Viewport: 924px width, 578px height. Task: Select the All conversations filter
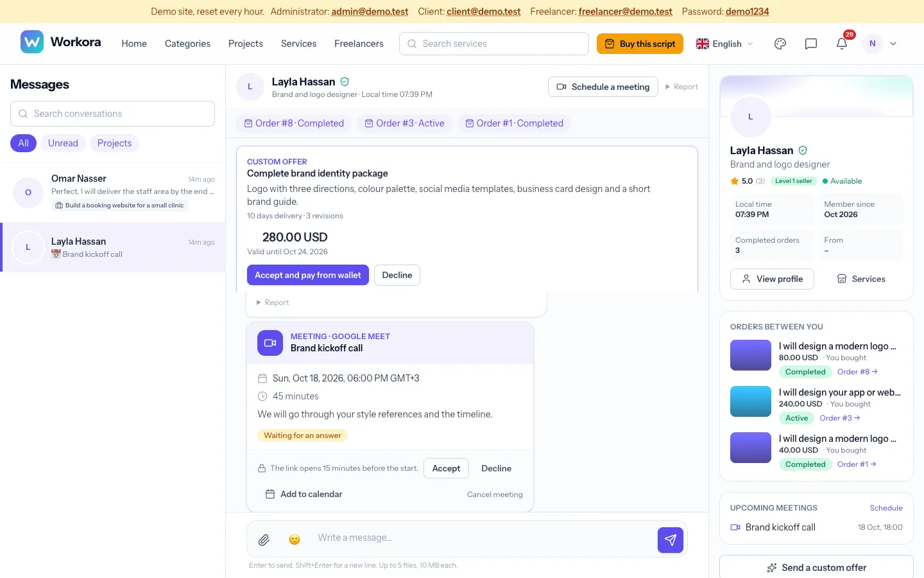point(23,143)
